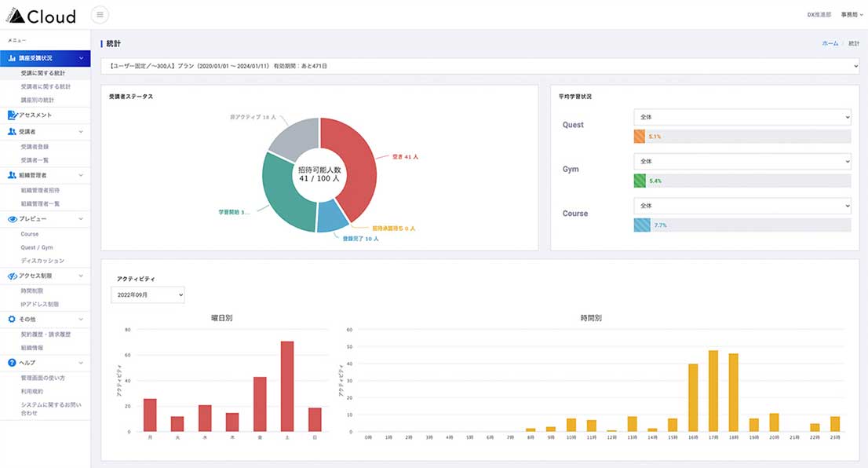868x468 pixels.
Task: Click the question mark icon beside ヘルプ
Action: 12,363
